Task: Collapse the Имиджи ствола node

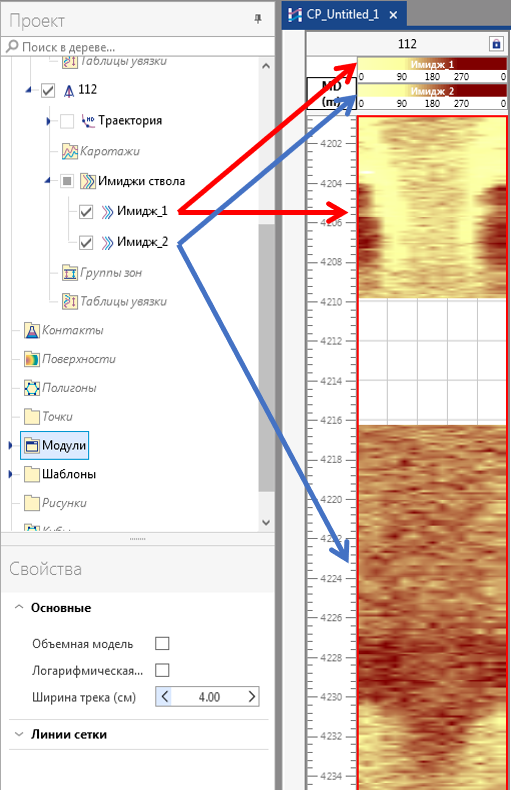Action: 47,180
